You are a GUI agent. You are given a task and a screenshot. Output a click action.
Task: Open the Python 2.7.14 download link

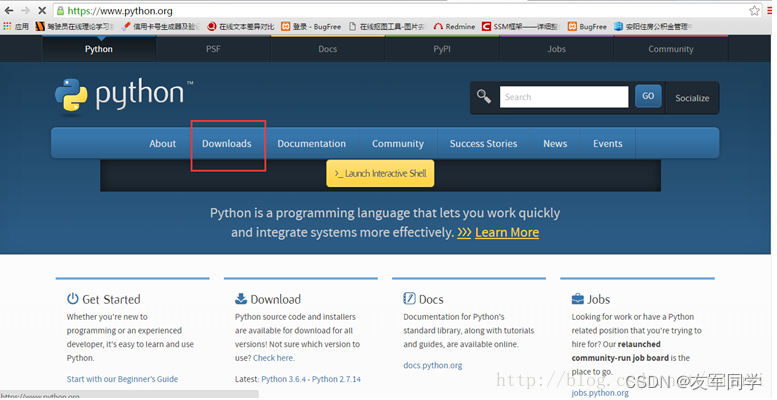(x=336, y=379)
